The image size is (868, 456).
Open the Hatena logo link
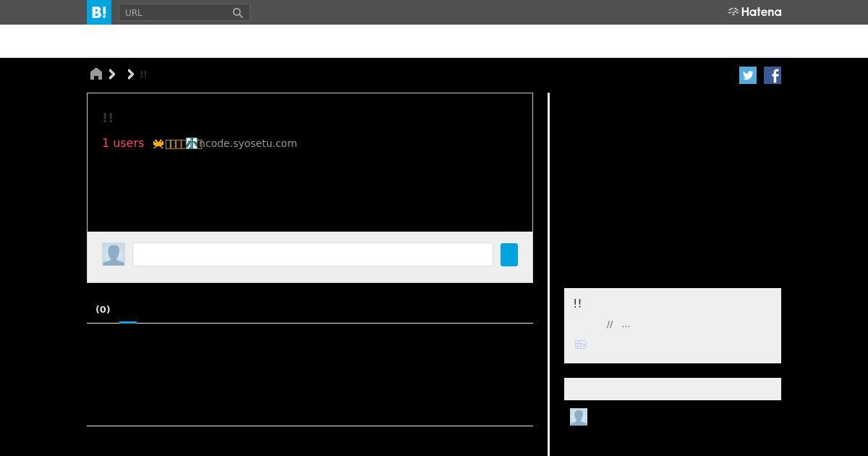754,12
